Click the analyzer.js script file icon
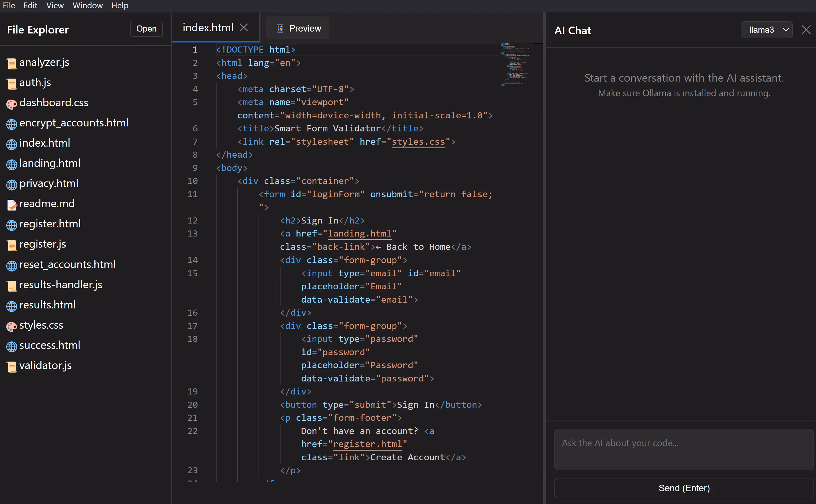816x504 pixels. [x=12, y=63]
